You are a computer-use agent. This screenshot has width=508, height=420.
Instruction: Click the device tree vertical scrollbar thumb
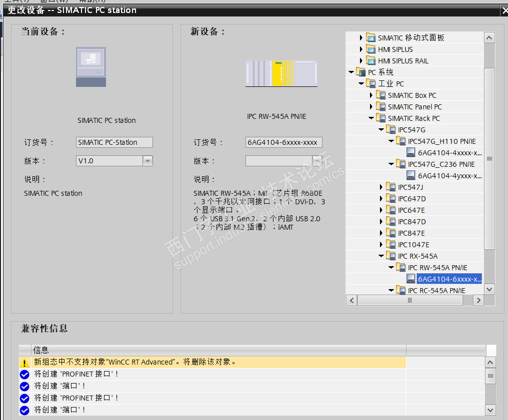point(489,158)
